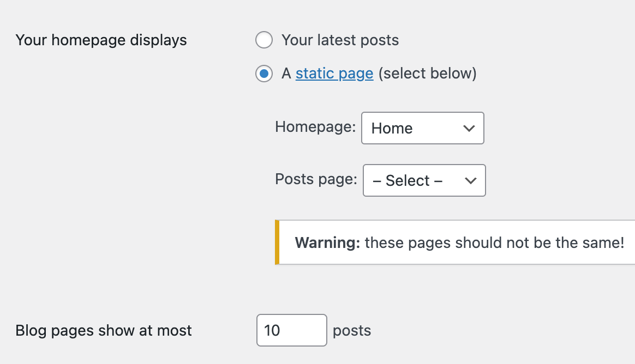635x364 pixels.
Task: Click the "Your latest posts" label text
Action: [340, 40]
